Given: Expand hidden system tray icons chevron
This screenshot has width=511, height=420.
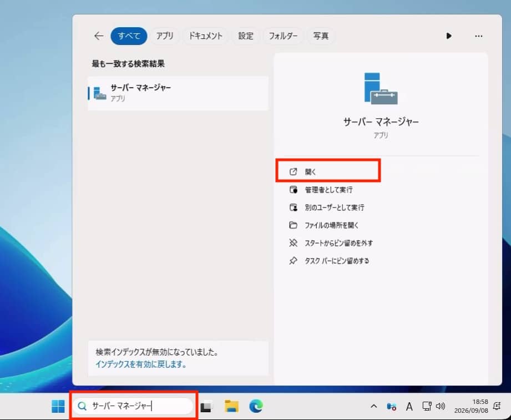Looking at the screenshot, I should 374,406.
